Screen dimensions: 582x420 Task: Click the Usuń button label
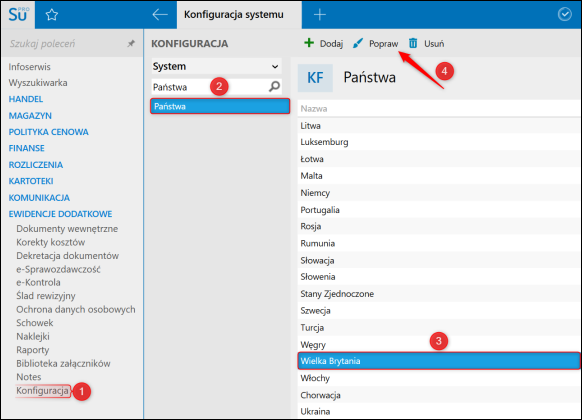point(434,43)
